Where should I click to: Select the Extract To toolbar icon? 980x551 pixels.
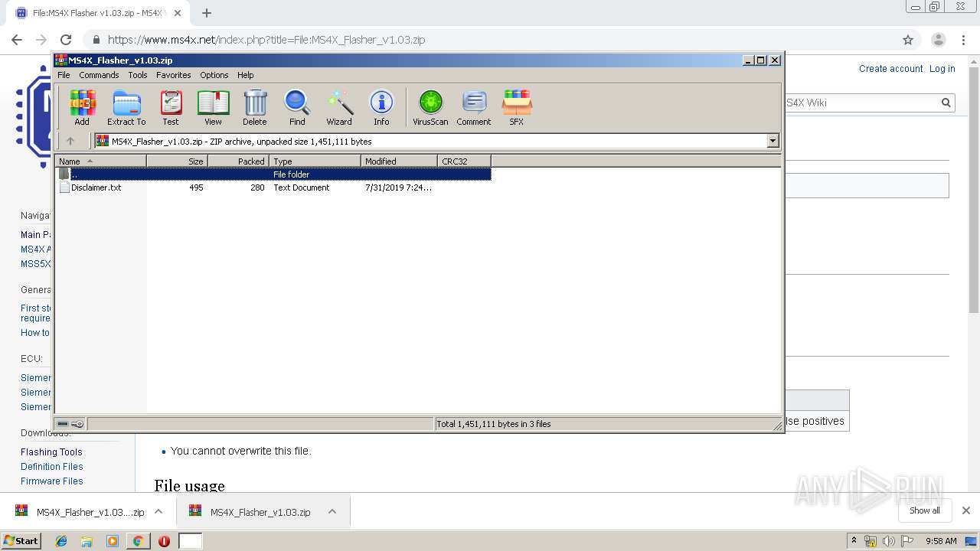tap(126, 107)
